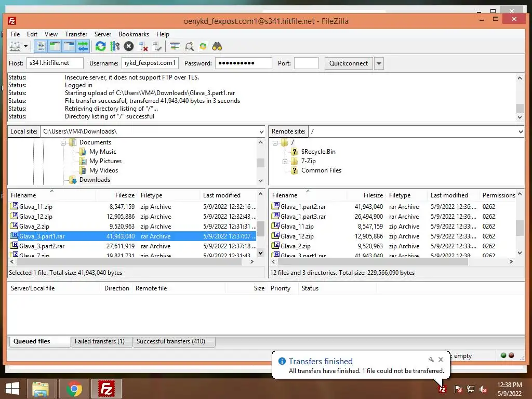Switch to Successful transfers tab
Image resolution: width=532 pixels, height=399 pixels.
(170, 341)
